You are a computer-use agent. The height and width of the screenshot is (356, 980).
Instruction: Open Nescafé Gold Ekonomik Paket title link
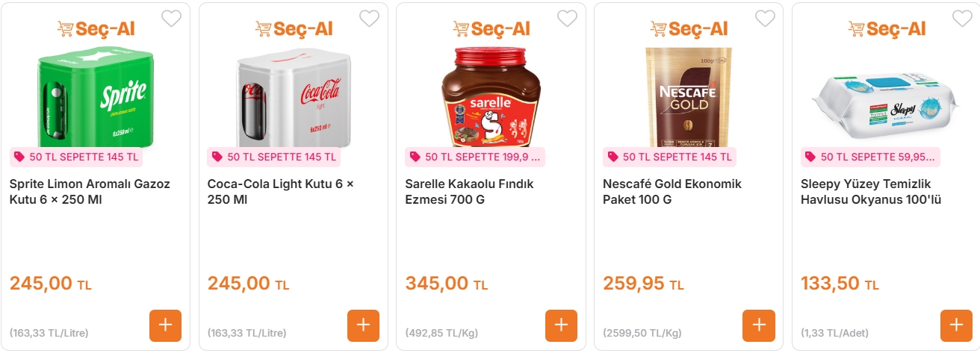pos(672,192)
